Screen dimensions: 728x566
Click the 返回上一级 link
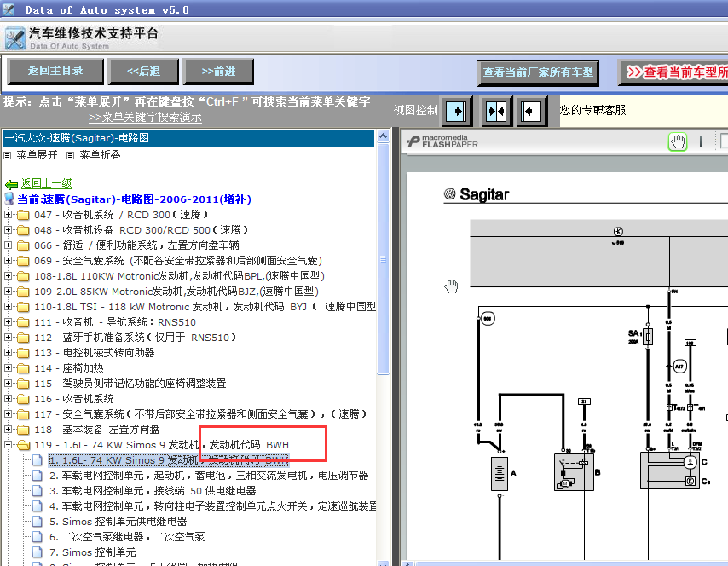click(46, 183)
